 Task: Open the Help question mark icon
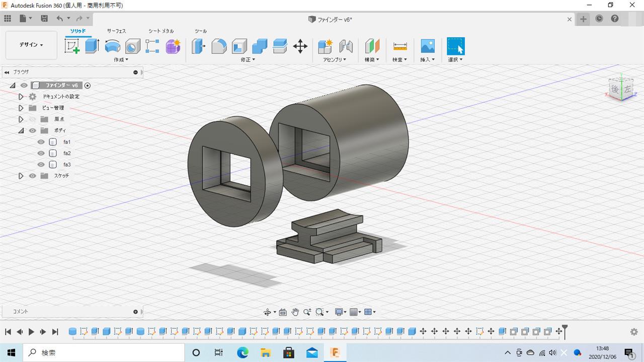point(615,19)
